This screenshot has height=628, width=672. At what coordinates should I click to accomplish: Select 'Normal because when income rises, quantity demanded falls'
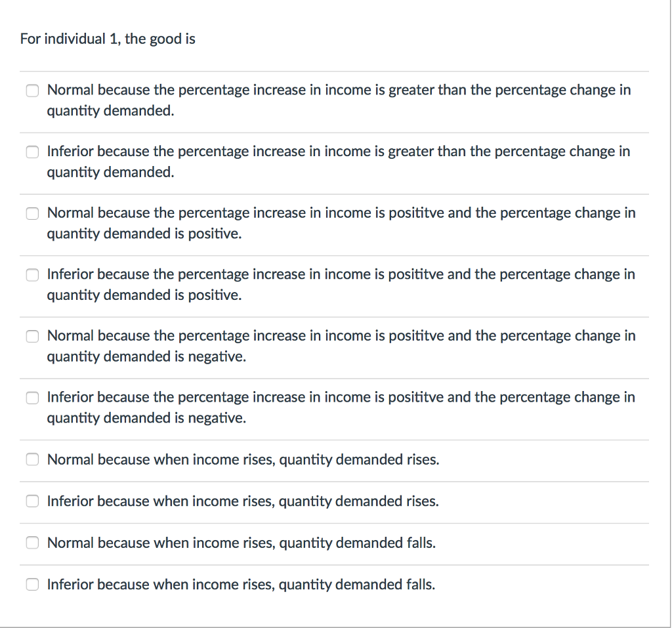click(32, 543)
